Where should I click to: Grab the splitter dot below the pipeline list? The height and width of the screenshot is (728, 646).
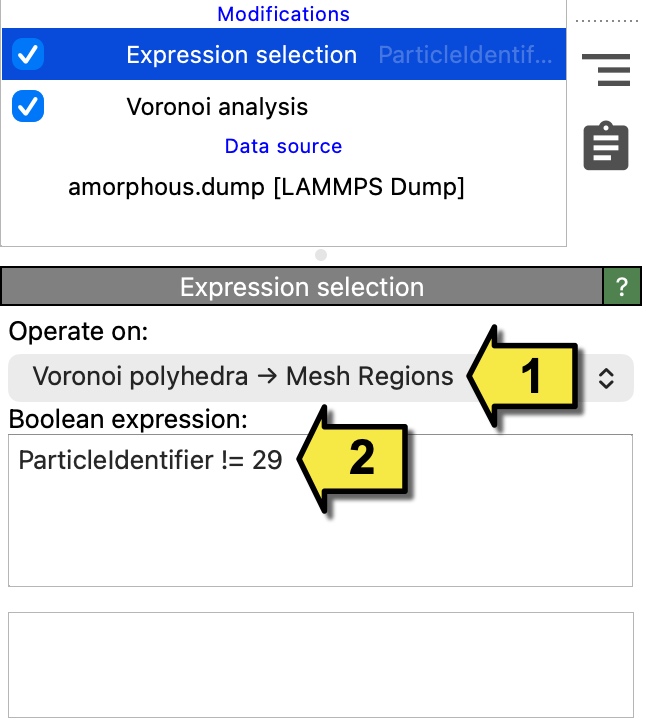click(x=320, y=255)
